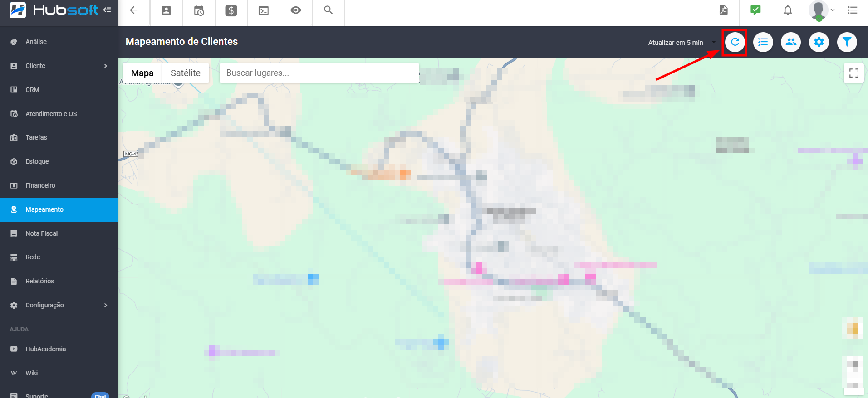Click the Configuração gear icon in sidebar
Image resolution: width=868 pixels, height=398 pixels.
(14, 305)
